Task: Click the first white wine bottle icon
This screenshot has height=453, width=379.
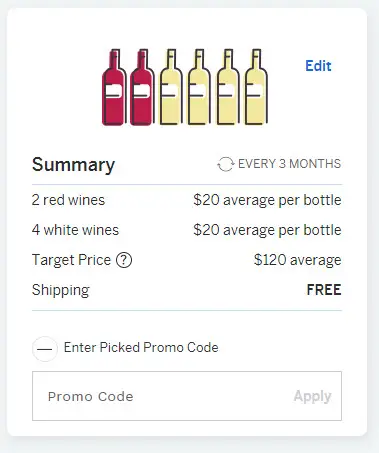Action: 171,87
